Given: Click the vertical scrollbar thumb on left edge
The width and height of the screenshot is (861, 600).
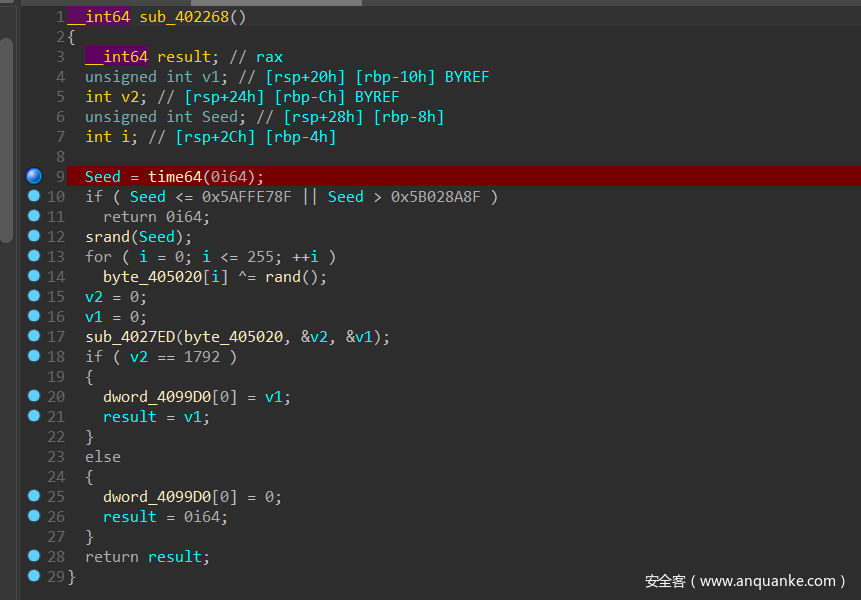Looking at the screenshot, I should 6,140.
